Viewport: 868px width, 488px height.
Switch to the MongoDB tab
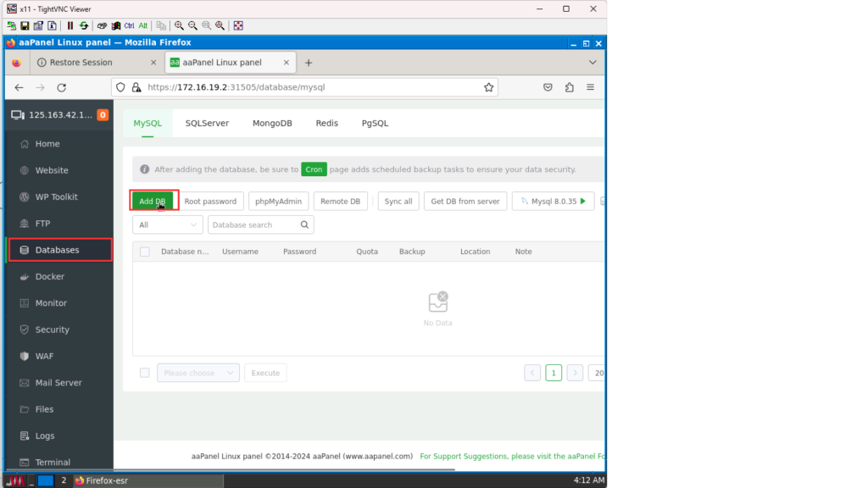tap(272, 123)
